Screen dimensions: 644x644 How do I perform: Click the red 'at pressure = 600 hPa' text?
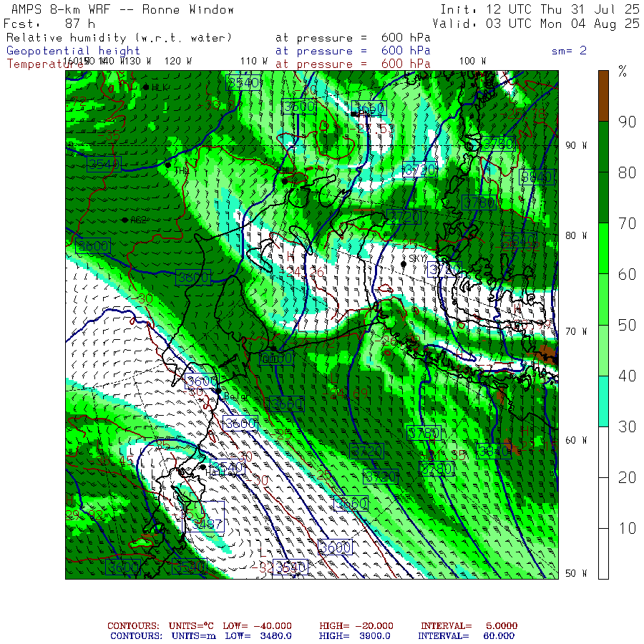353,64
